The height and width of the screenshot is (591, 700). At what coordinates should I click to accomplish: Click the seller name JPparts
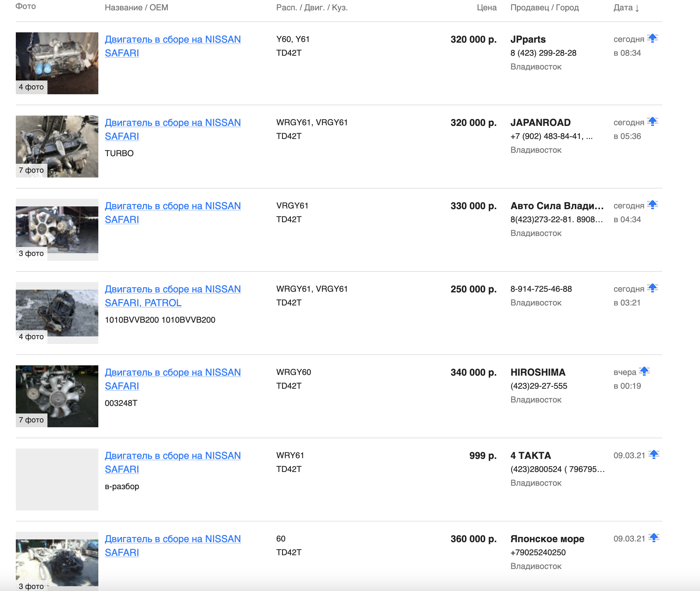click(x=528, y=40)
